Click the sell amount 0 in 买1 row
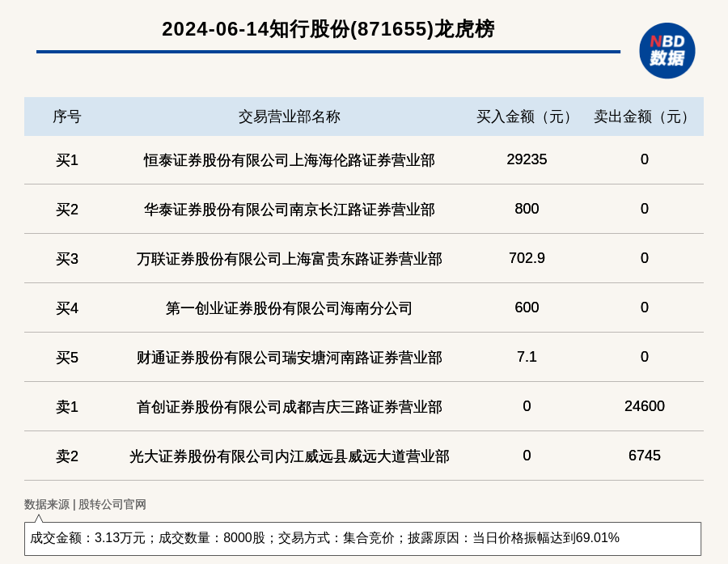The width and height of the screenshot is (728, 564). point(644,159)
